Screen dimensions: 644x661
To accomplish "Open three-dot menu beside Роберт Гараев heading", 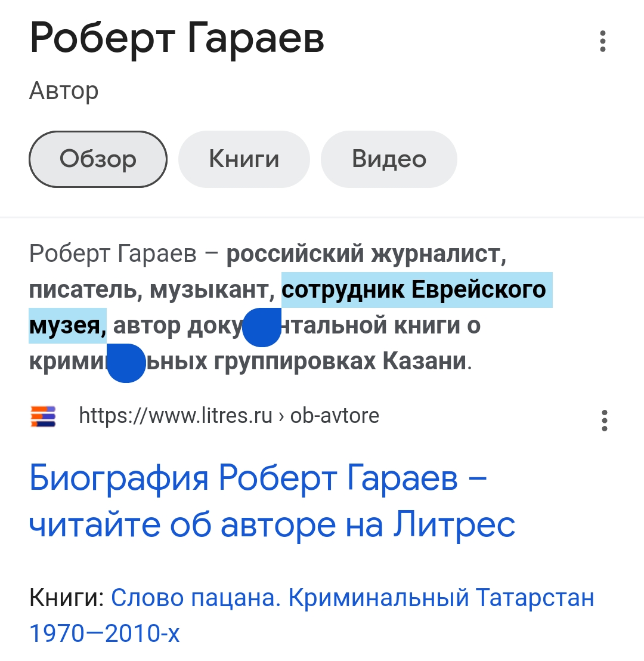I will pyautogui.click(x=603, y=41).
